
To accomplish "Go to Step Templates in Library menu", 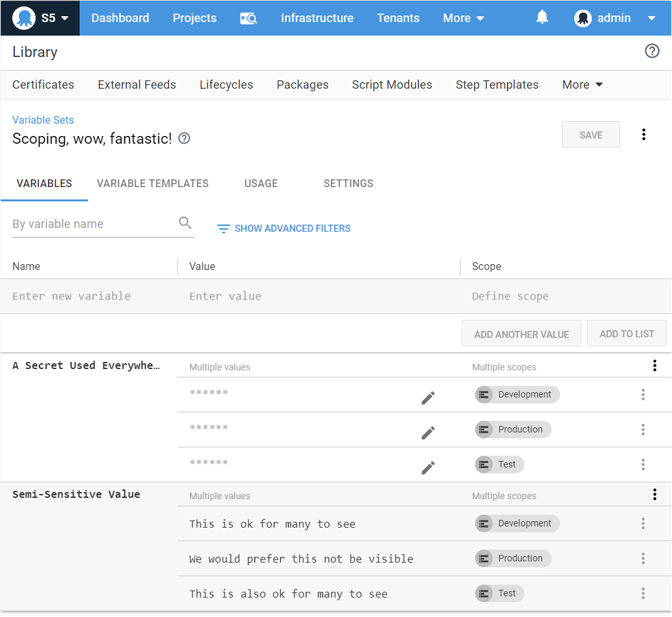I will [497, 85].
